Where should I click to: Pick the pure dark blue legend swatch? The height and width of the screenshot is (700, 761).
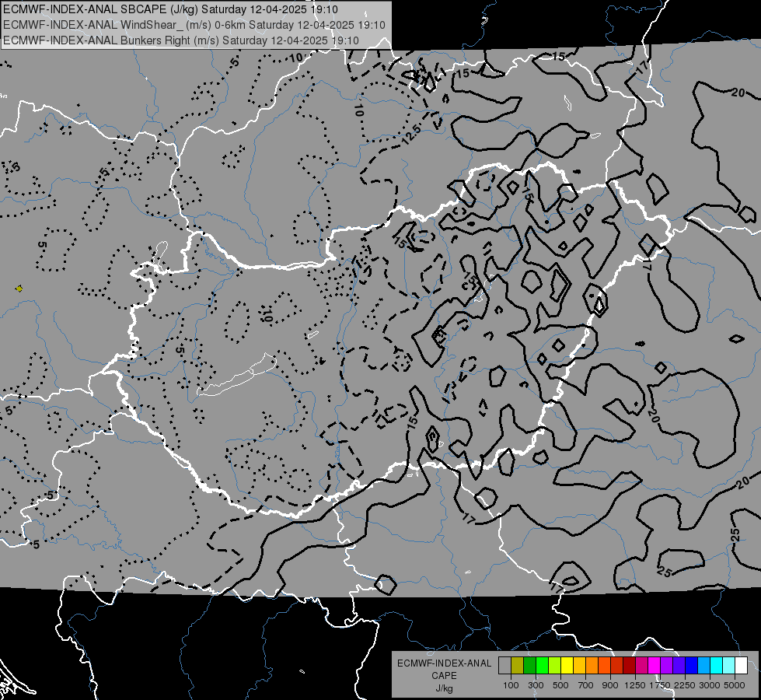click(x=692, y=666)
